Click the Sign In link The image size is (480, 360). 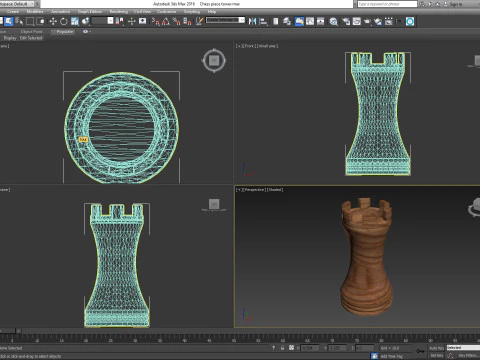tap(456, 4)
